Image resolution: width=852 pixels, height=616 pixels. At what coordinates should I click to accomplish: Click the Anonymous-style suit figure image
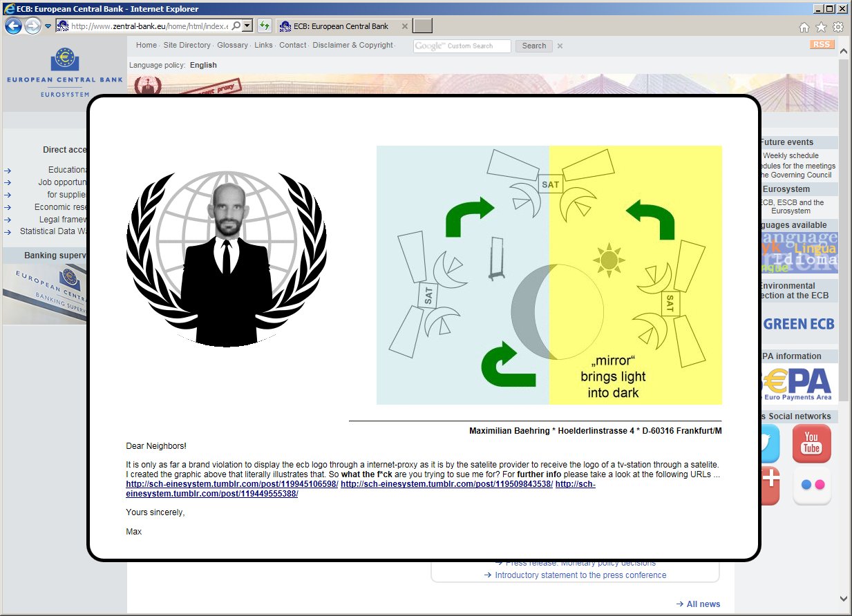[x=227, y=258]
